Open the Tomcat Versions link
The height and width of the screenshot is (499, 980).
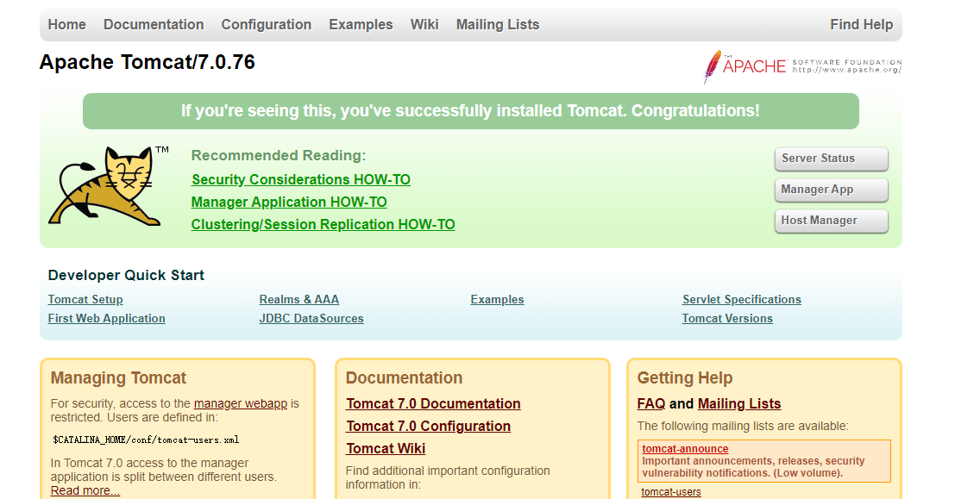tap(727, 319)
